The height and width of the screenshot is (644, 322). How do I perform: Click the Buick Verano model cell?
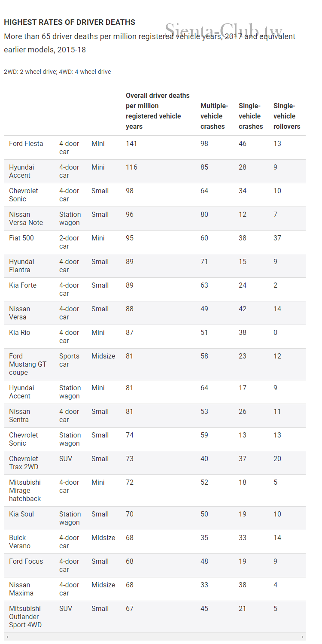tap(20, 542)
